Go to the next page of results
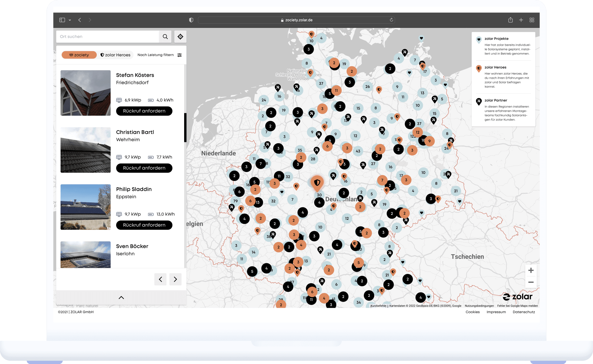 (x=175, y=279)
